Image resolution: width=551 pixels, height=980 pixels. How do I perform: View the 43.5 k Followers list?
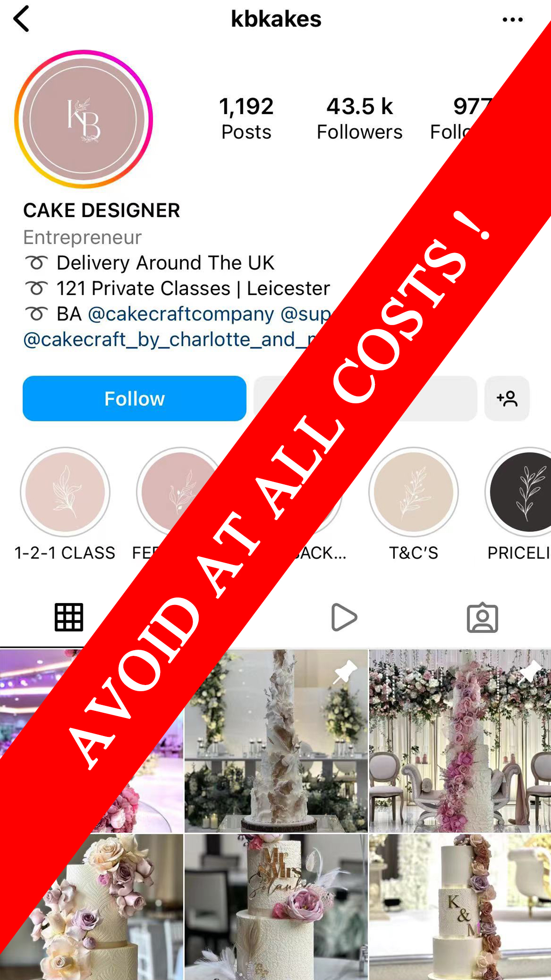(359, 118)
